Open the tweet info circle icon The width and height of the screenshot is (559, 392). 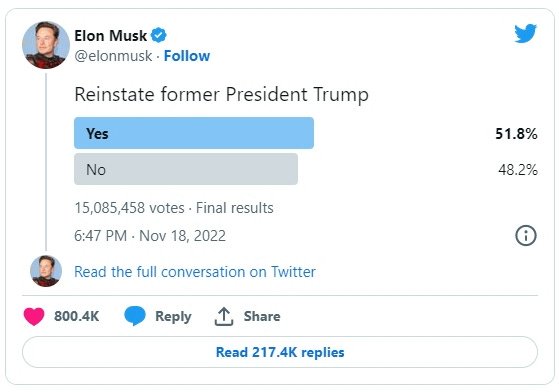tap(525, 236)
